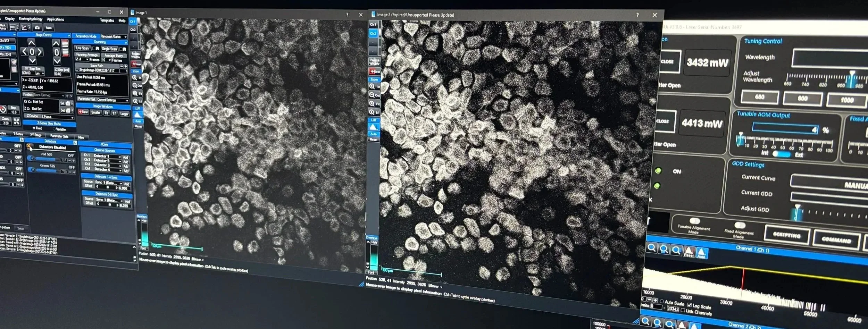Zoom 1:1 icon in Image 2 sidebar
Screen dimensions: 868x329
[374, 112]
